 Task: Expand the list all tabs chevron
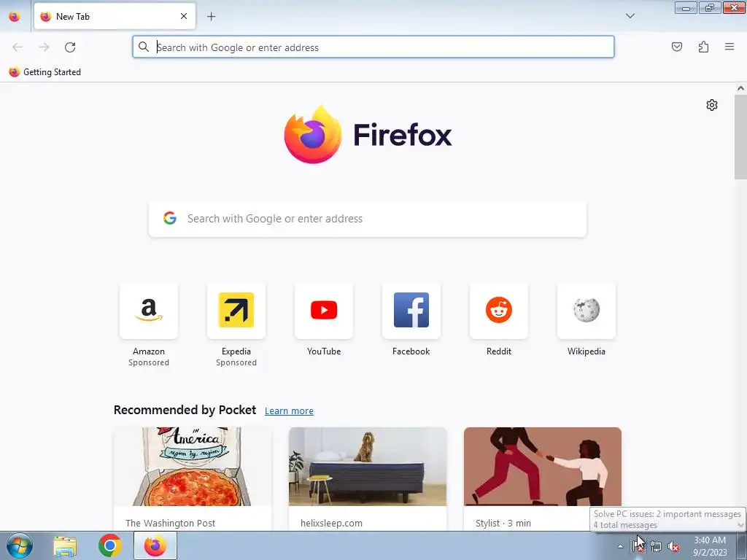(630, 16)
